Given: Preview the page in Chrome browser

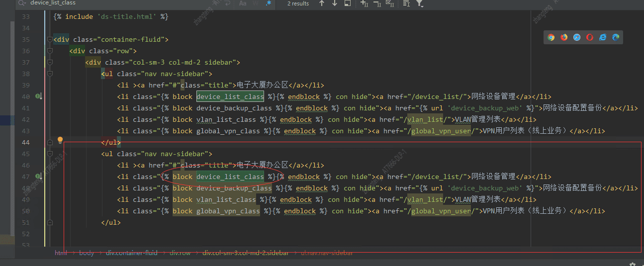Looking at the screenshot, I should pyautogui.click(x=551, y=37).
